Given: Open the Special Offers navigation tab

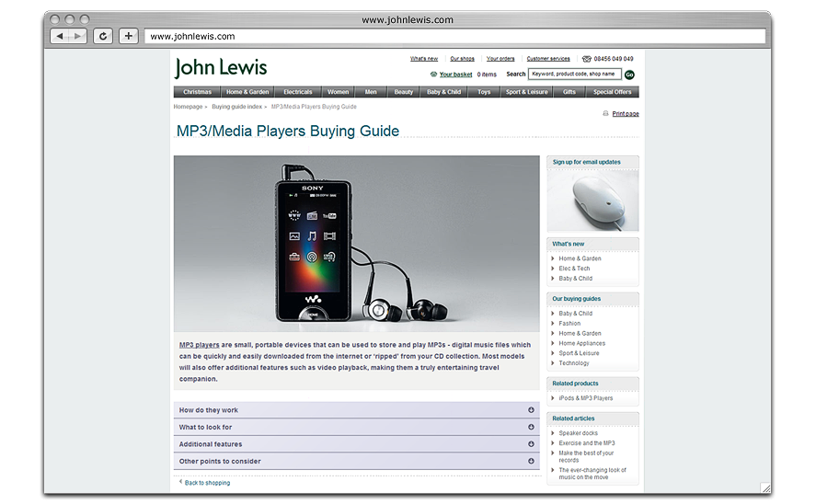Looking at the screenshot, I should click(x=612, y=92).
